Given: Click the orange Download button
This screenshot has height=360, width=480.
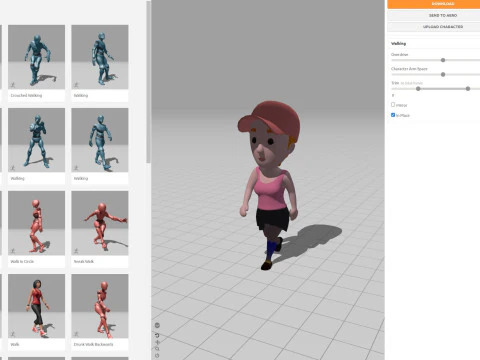Looking at the screenshot, I should click(x=434, y=4).
